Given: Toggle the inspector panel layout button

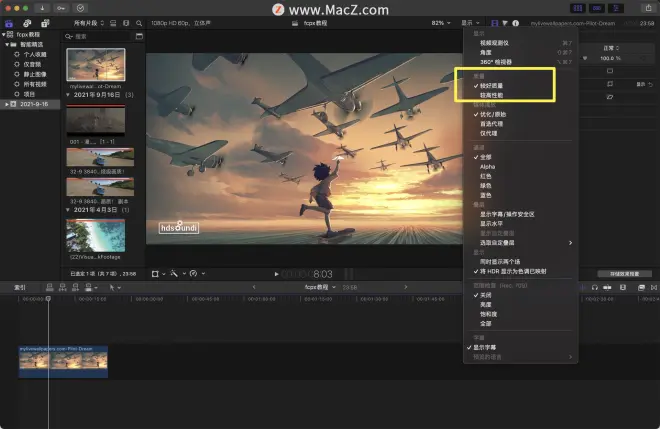Looking at the screenshot, I should pos(616,8).
